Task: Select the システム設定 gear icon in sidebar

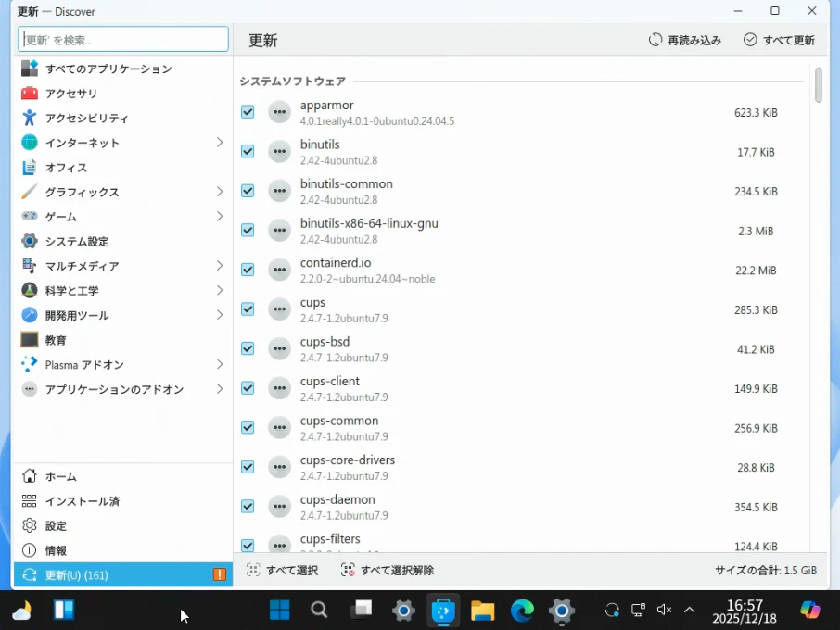Action: pyautogui.click(x=30, y=241)
